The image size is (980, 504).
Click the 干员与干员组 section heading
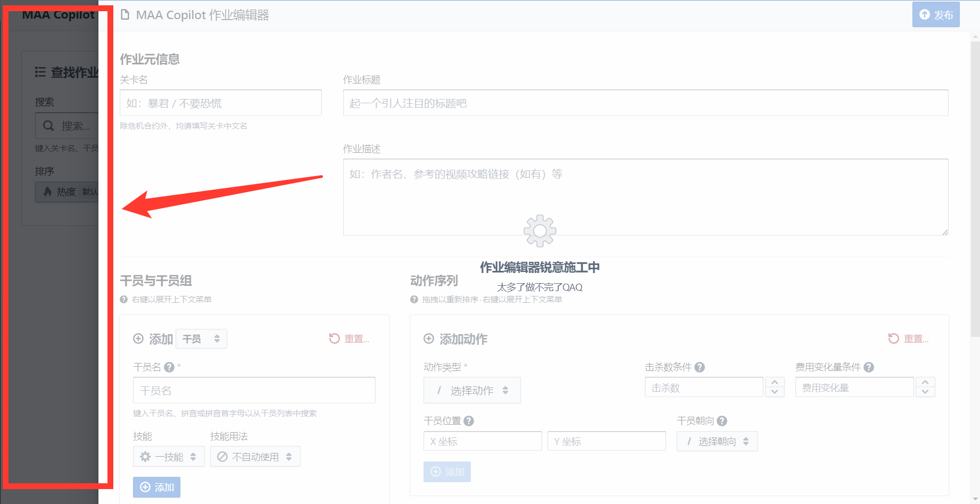[x=156, y=280]
